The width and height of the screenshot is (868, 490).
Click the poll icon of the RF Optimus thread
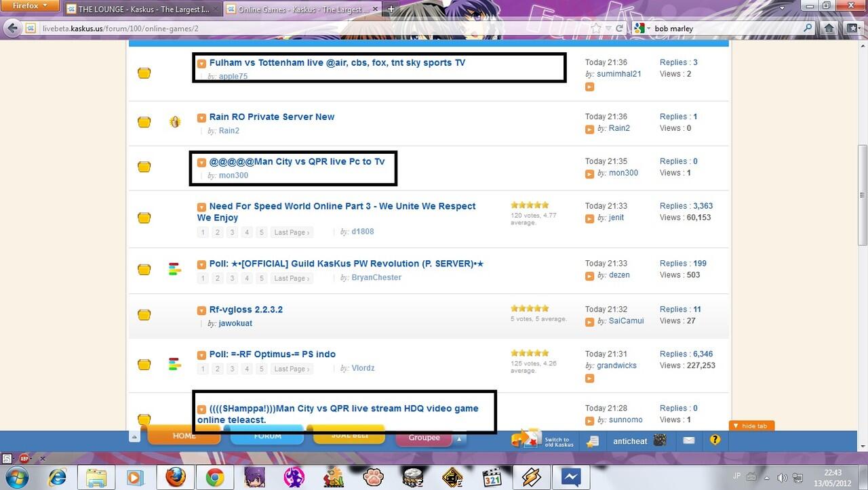(174, 364)
